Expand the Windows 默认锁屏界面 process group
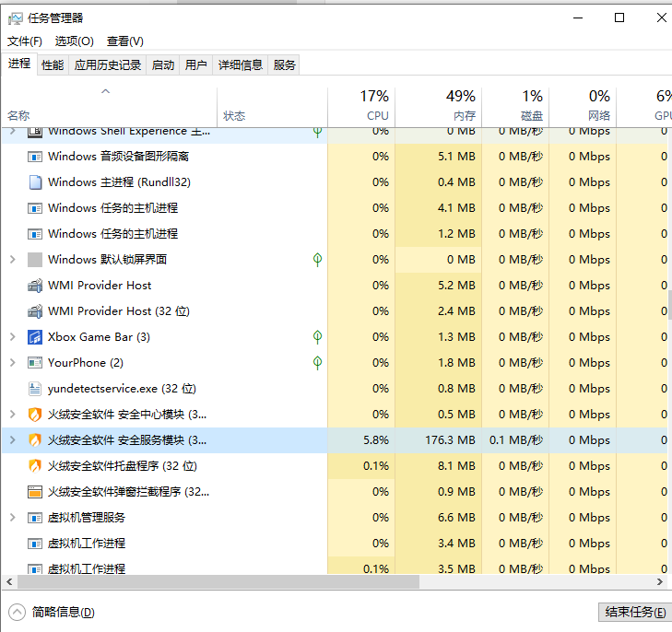Image resolution: width=672 pixels, height=632 pixels. (x=12, y=260)
